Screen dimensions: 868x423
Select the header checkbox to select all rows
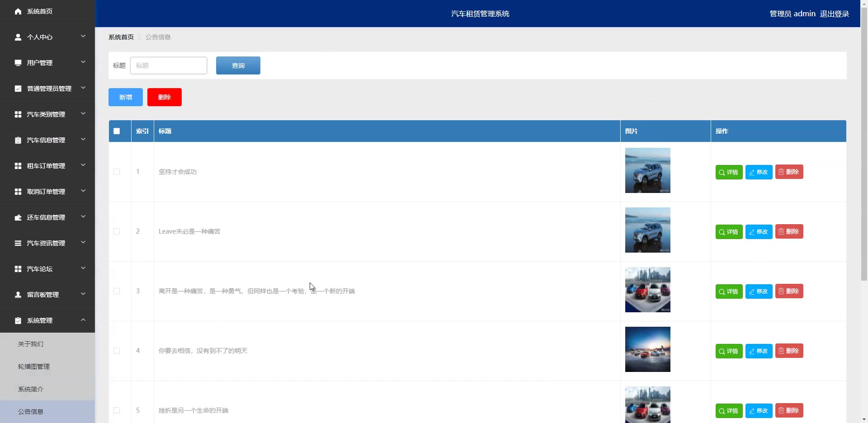pyautogui.click(x=117, y=131)
